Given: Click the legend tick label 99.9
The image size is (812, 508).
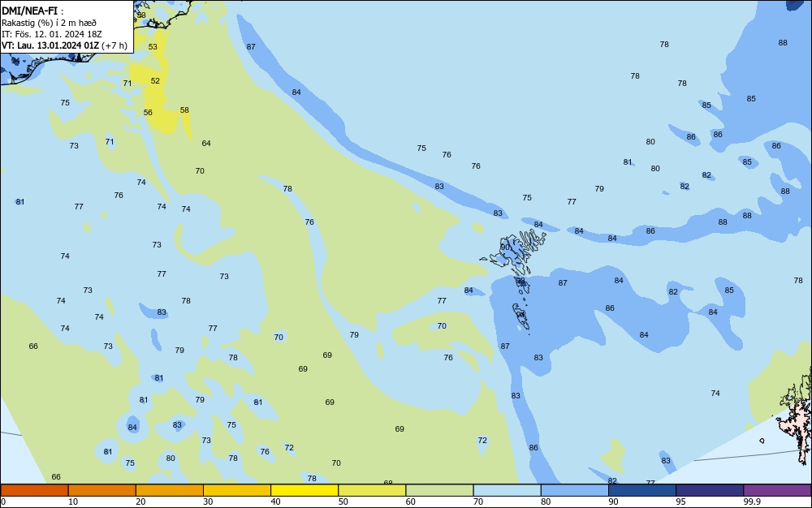Looking at the screenshot, I should click(x=752, y=502).
